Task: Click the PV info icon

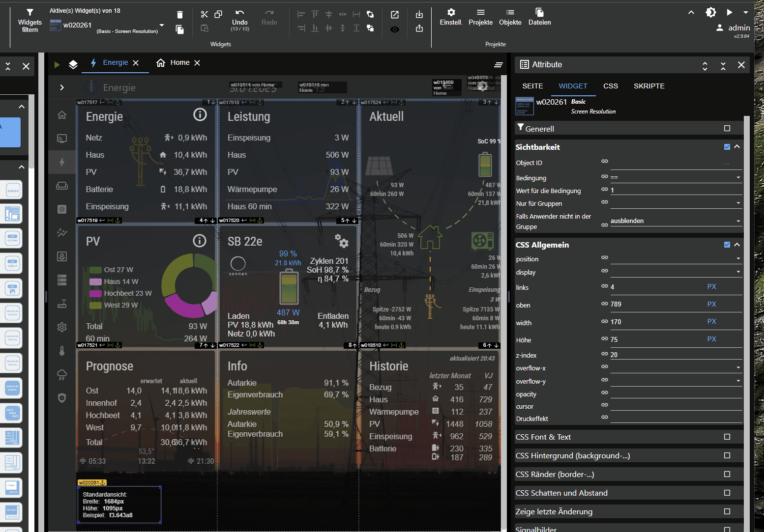Action: [x=199, y=241]
